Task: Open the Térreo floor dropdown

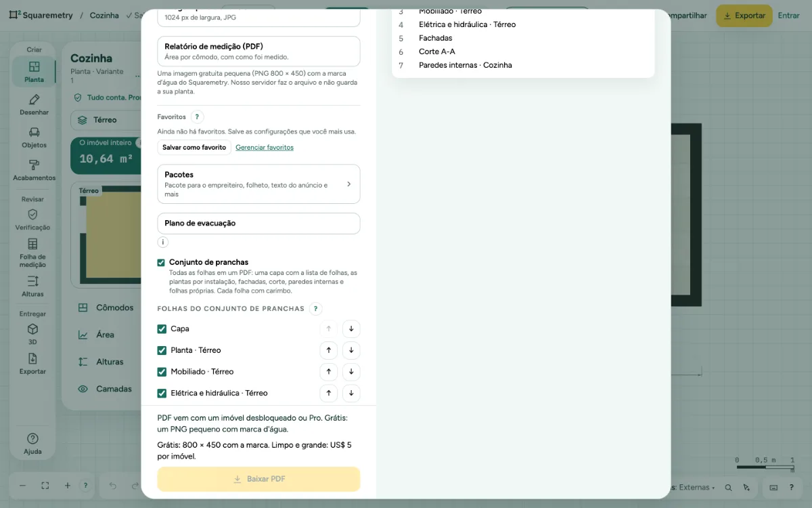Action: tap(106, 120)
